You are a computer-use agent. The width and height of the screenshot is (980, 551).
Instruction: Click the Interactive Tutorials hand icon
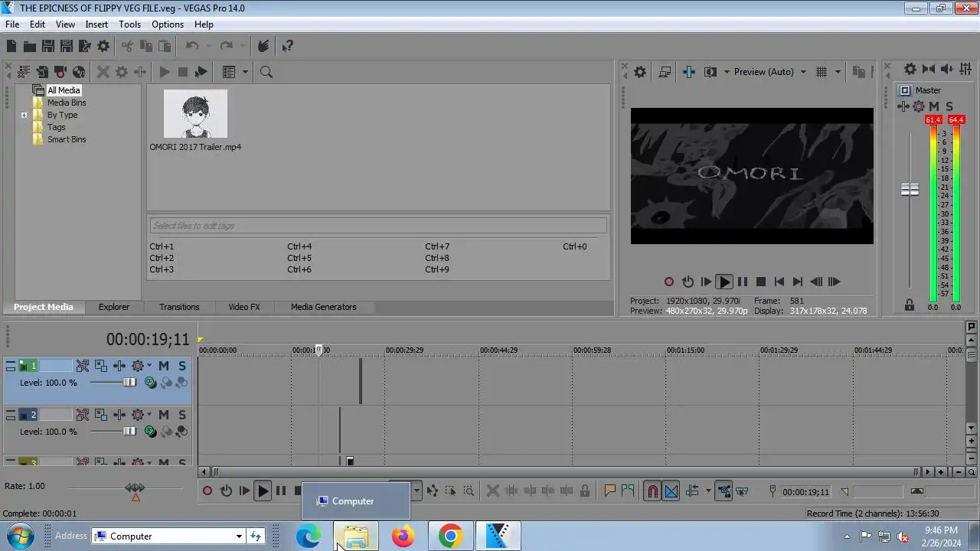click(263, 47)
